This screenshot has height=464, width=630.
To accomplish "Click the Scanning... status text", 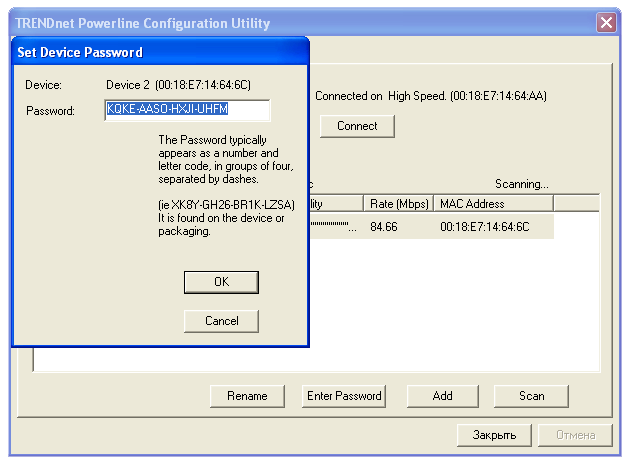I will tap(522, 184).
